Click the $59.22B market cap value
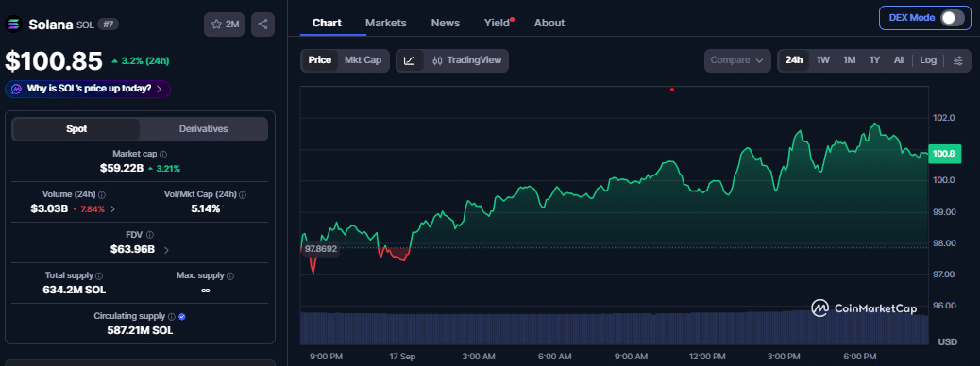Image resolution: width=980 pixels, height=366 pixels. 123,168
